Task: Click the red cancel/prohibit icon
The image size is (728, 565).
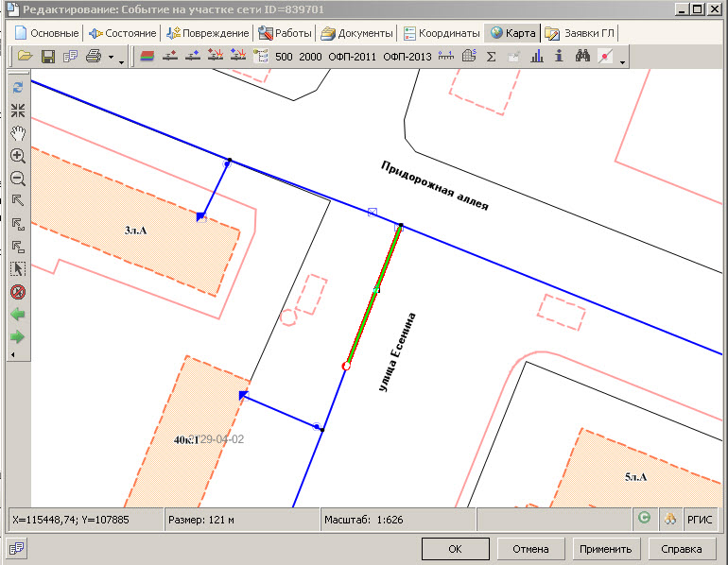Action: coord(17,292)
